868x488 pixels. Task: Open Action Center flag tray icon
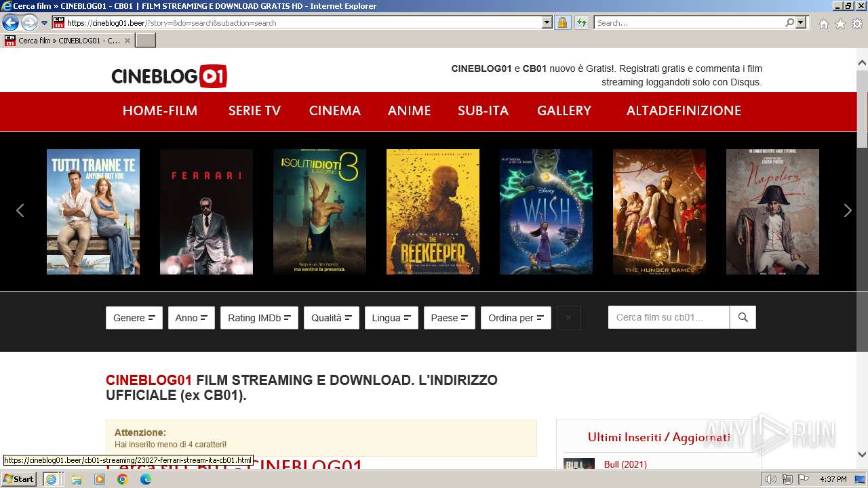(x=804, y=479)
